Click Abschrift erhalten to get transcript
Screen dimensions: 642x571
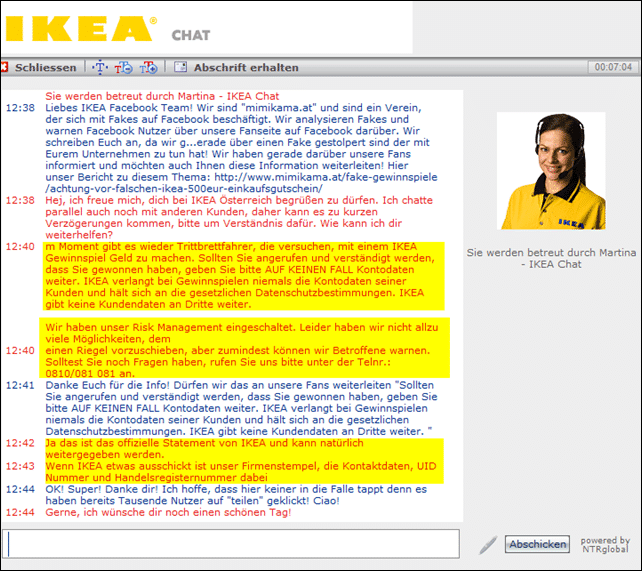[x=246, y=68]
